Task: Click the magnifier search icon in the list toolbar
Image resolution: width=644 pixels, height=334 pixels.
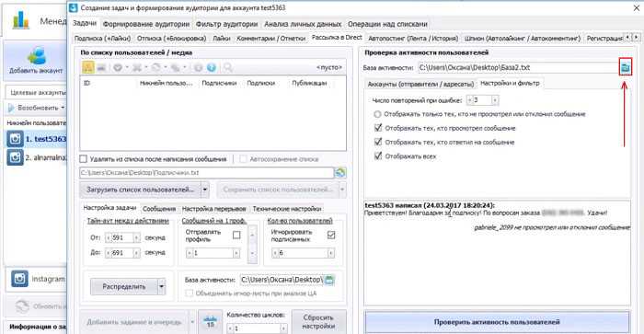Action: tap(228, 67)
